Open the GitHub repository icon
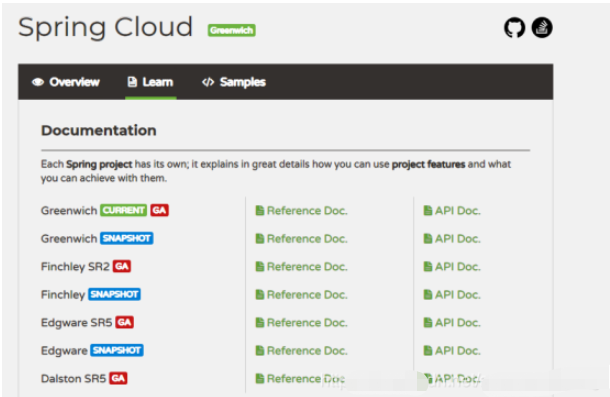The image size is (610, 397). pos(514,28)
